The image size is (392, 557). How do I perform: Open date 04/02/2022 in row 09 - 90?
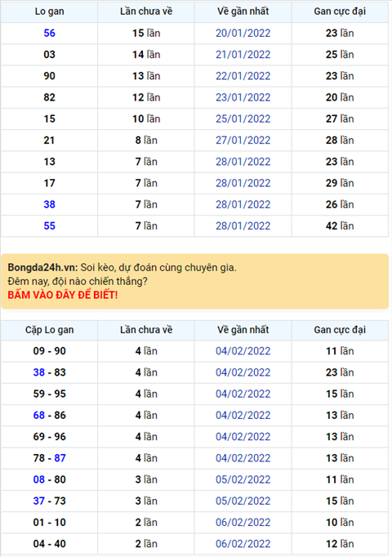coord(243,351)
